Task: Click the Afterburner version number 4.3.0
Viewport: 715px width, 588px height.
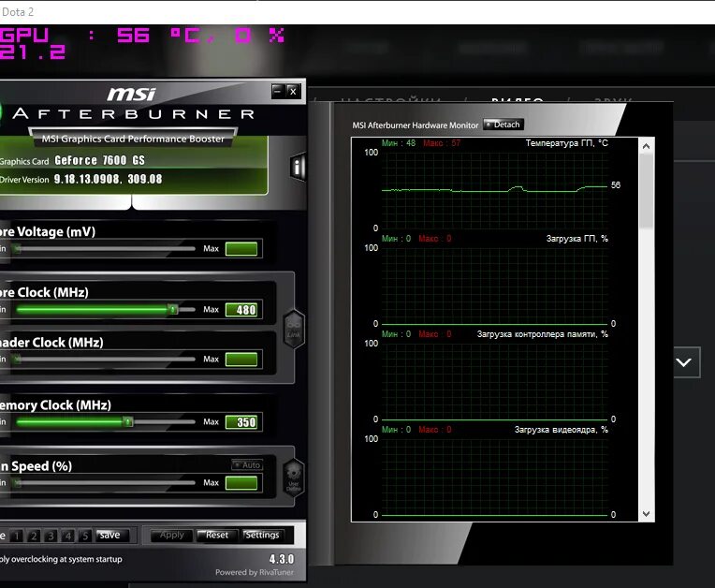Action: click(282, 559)
